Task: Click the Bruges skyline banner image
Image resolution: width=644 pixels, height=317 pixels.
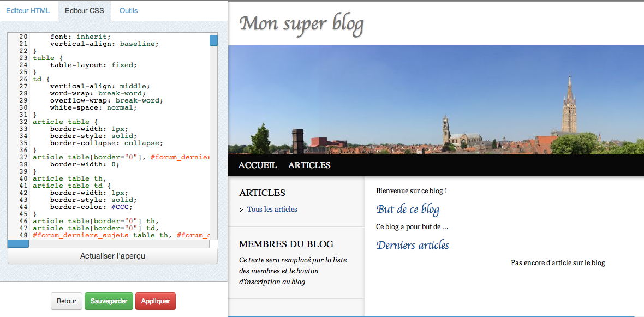Action: (x=436, y=100)
